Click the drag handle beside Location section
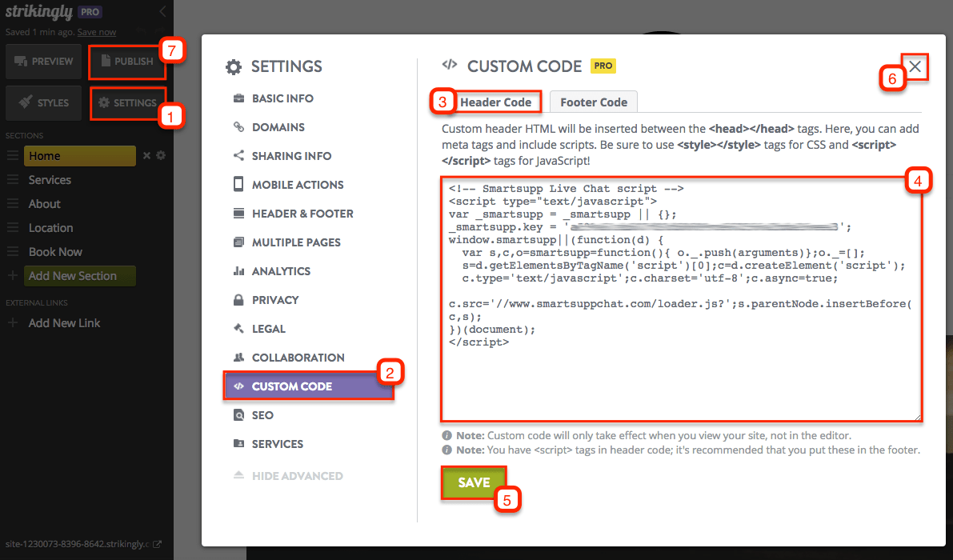 point(13,228)
